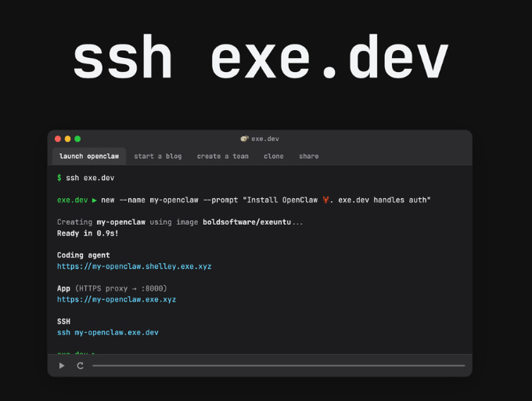This screenshot has width=532, height=401.
Task: Click the 'Ready in 0.9s!' line
Action: (x=88, y=233)
